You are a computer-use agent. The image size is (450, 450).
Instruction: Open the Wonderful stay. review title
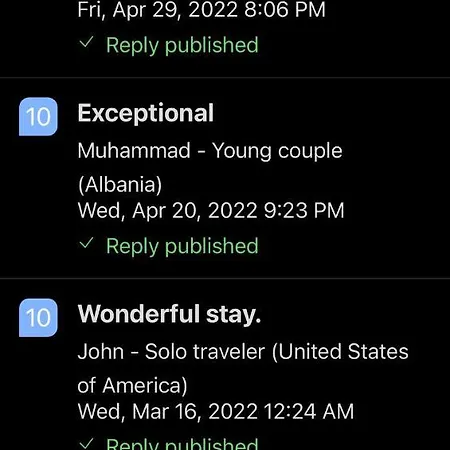(x=169, y=314)
